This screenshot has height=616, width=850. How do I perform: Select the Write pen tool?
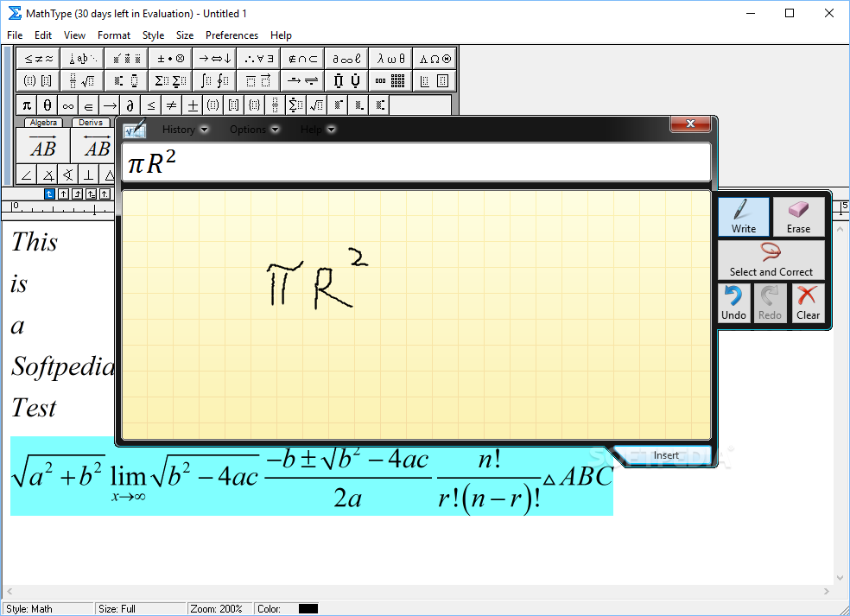(x=743, y=216)
